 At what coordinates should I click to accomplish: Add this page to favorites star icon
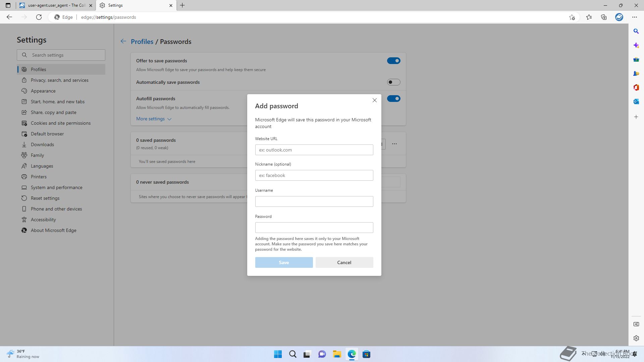coord(572,17)
